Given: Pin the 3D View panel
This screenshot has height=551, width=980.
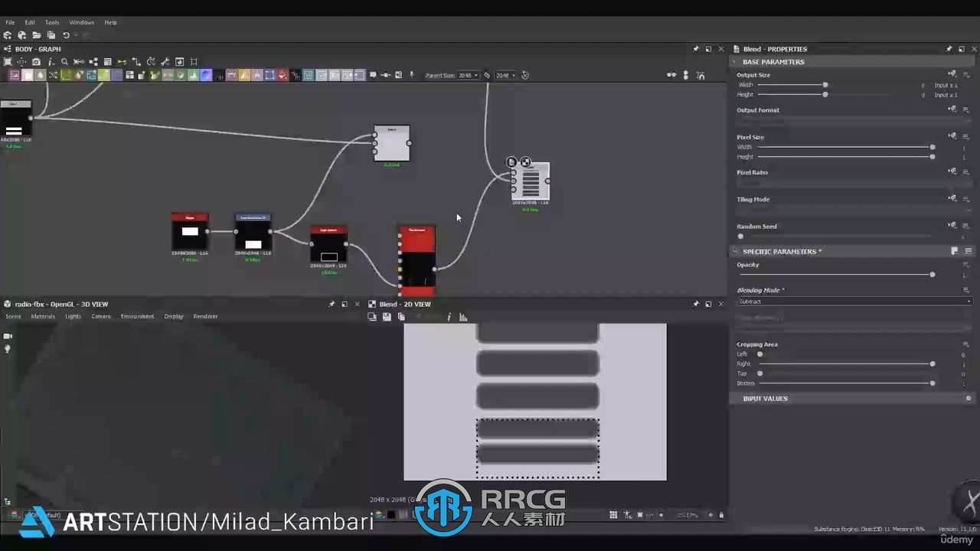Looking at the screenshot, I should [x=332, y=304].
